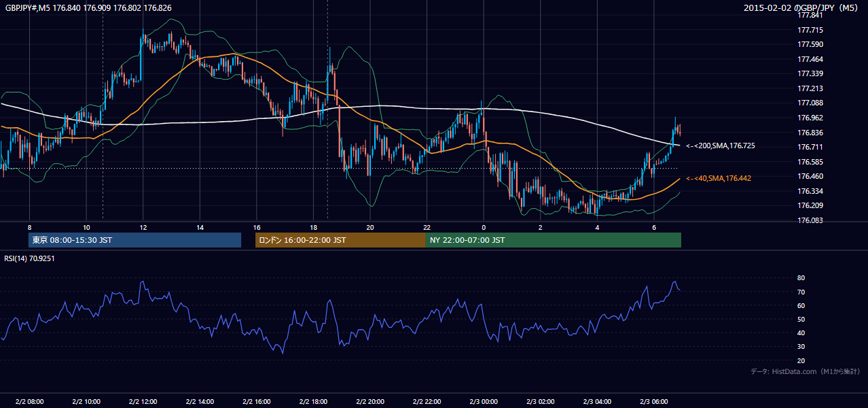The width and height of the screenshot is (868, 408).
Task: Click hour tick 0 under the price chart
Action: click(x=483, y=227)
